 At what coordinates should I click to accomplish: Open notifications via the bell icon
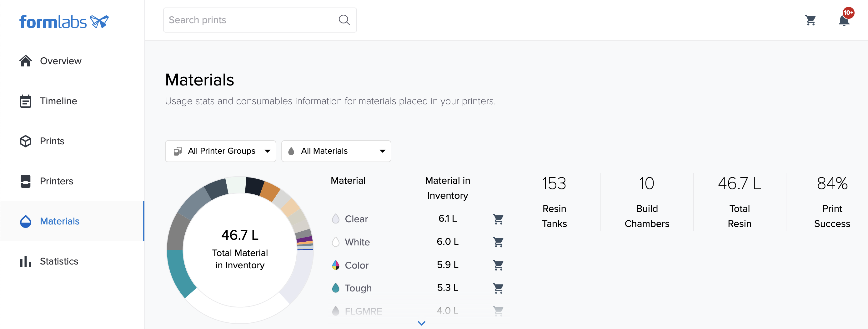pyautogui.click(x=844, y=20)
